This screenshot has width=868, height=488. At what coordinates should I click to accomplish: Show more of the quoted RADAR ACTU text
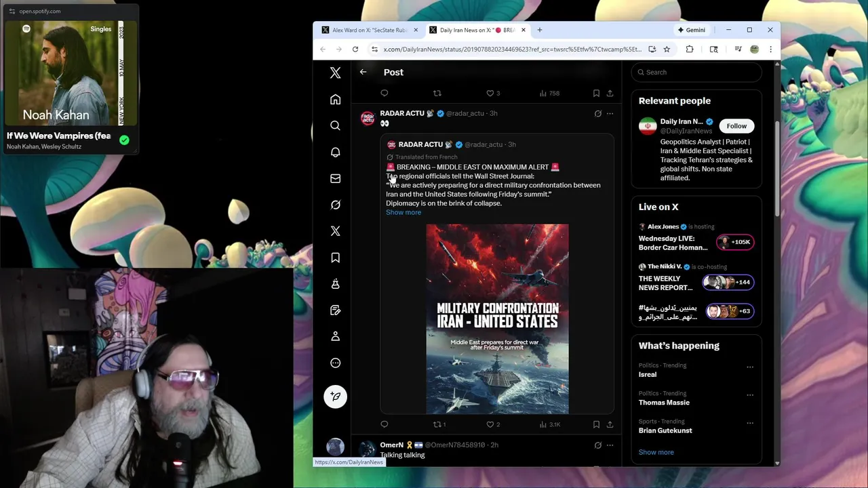(403, 212)
